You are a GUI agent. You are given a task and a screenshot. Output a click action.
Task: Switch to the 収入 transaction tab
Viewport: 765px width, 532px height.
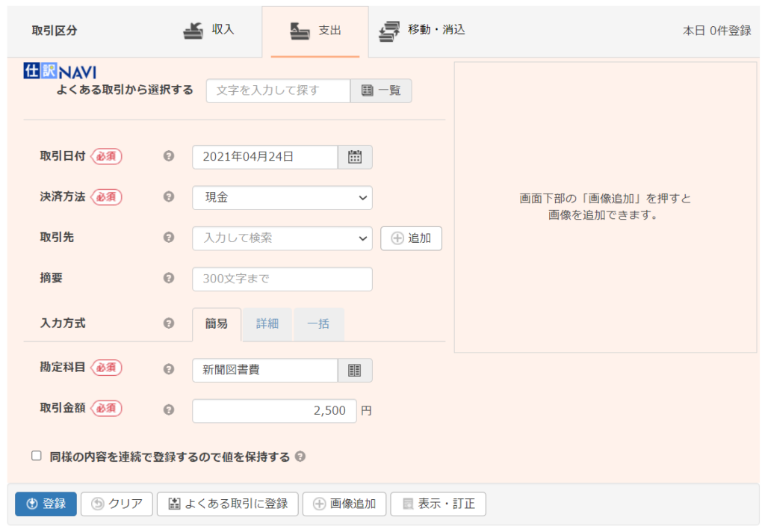tap(209, 31)
